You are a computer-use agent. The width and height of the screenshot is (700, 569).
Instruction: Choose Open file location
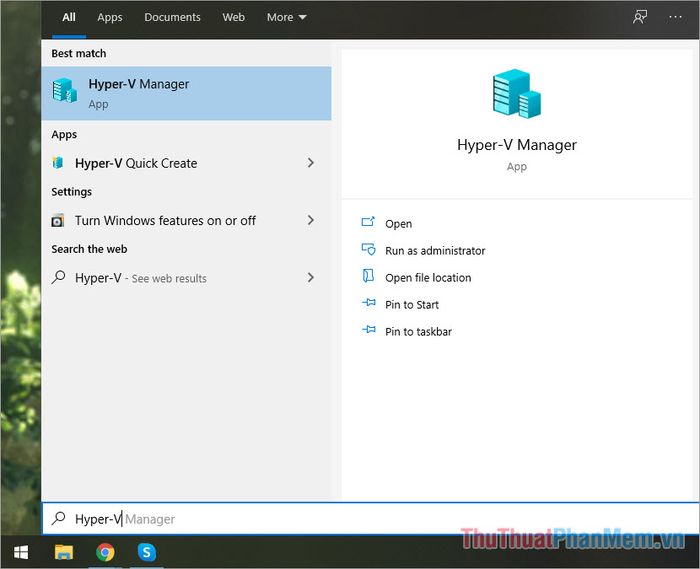[x=428, y=278]
